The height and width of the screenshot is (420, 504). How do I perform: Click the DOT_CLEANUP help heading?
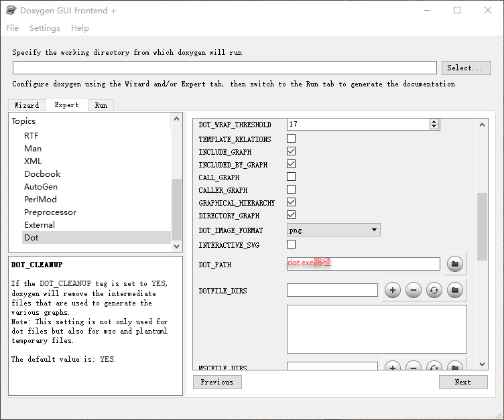(x=37, y=265)
